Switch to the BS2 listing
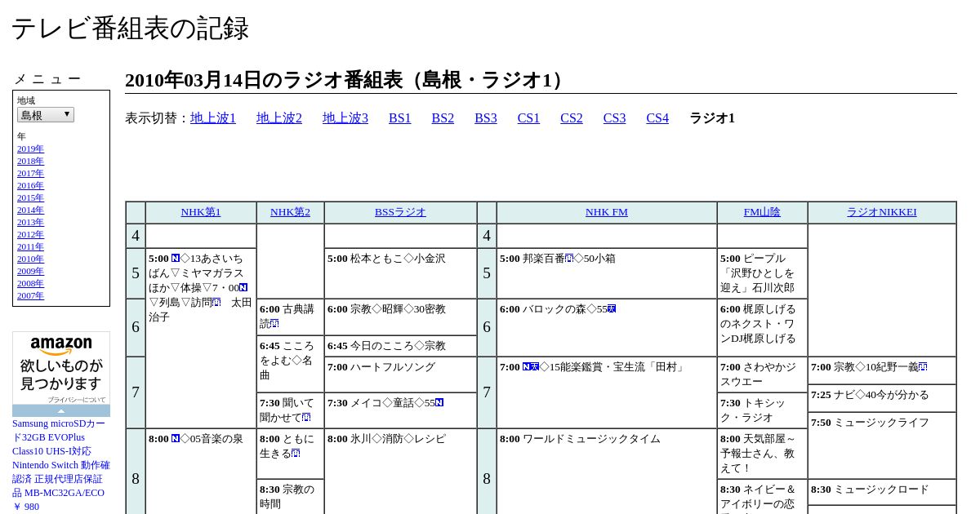Image resolution: width=980 pixels, height=514 pixels. pyautogui.click(x=443, y=118)
